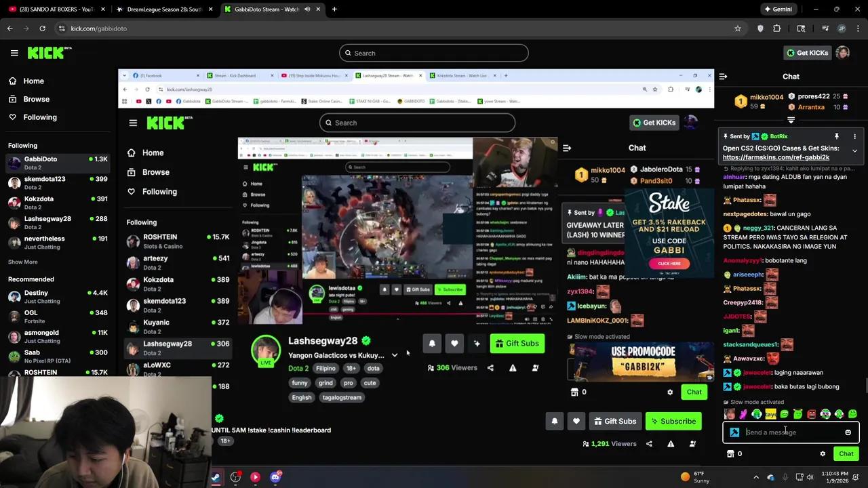Open the emoji picker in chat input
The image size is (868, 488).
tap(848, 432)
